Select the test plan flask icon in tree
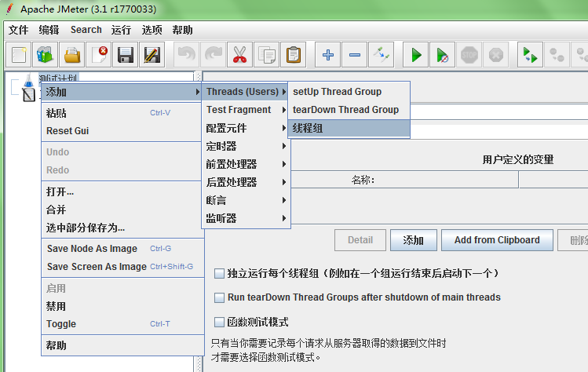 point(28,80)
